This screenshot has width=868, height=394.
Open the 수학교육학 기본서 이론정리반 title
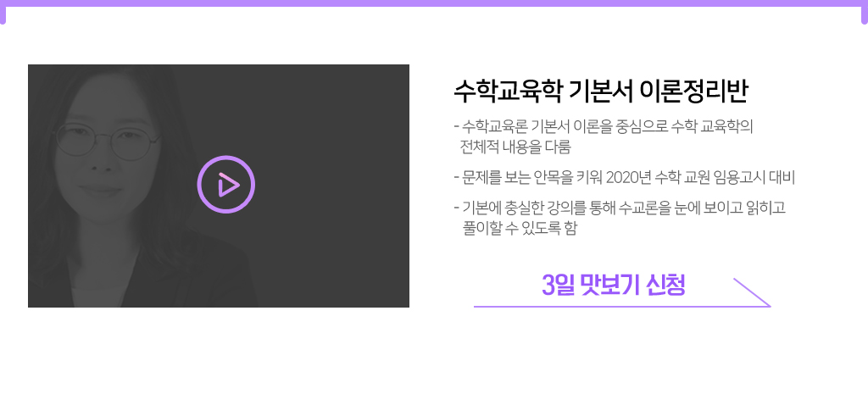click(601, 92)
